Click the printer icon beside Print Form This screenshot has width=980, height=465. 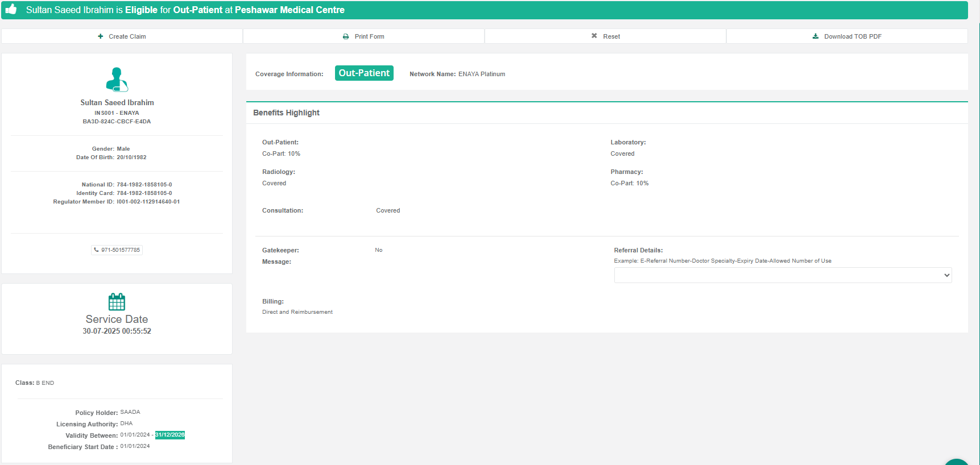(346, 36)
